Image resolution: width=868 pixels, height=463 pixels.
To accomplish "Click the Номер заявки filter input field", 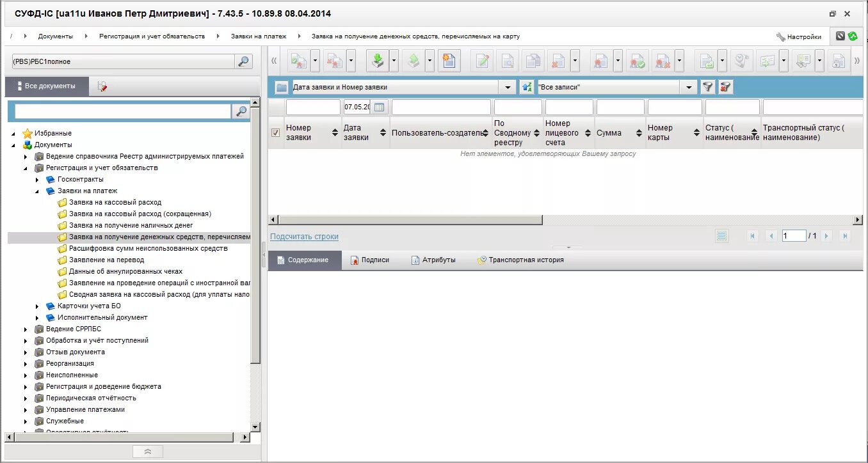I will pos(313,107).
